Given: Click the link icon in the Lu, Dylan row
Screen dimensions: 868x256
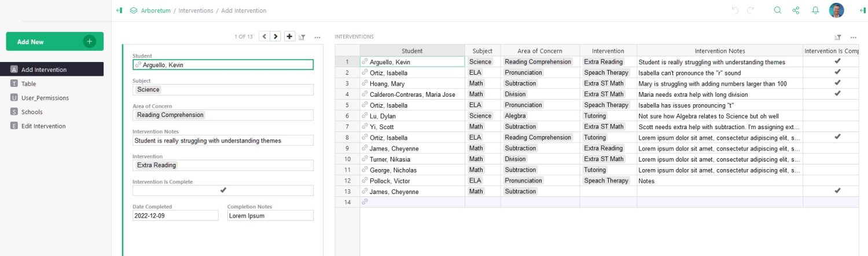Looking at the screenshot, I should (365, 116).
